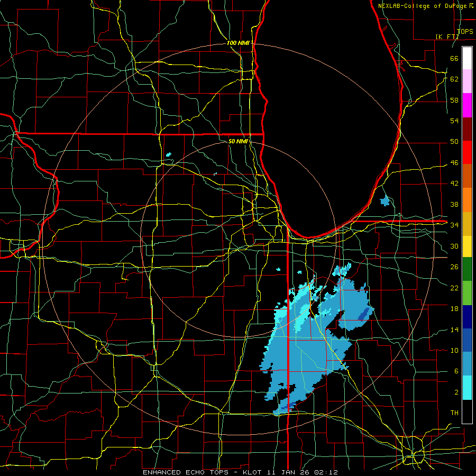Screen dimensions: 476x476
Task: Click the light green swatch near 22
Action: coord(467,293)
